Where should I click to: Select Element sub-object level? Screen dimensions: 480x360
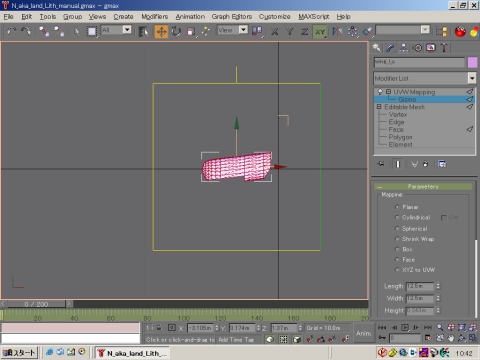[x=400, y=145]
